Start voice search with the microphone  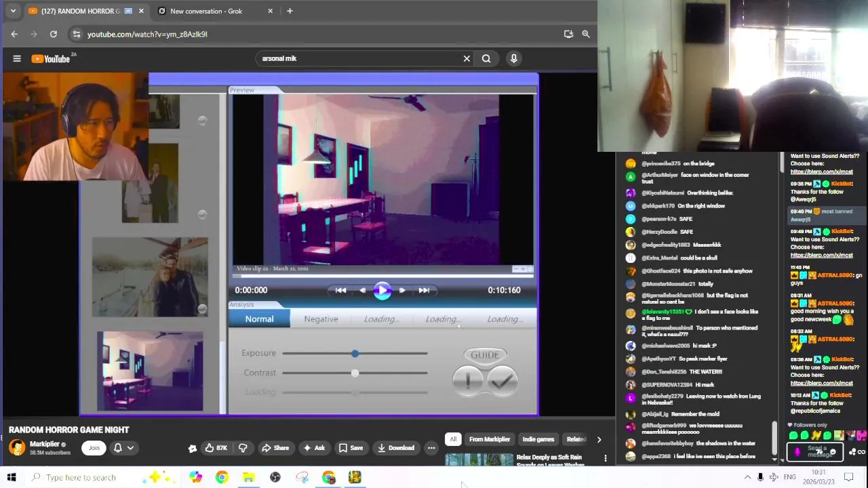(x=514, y=59)
